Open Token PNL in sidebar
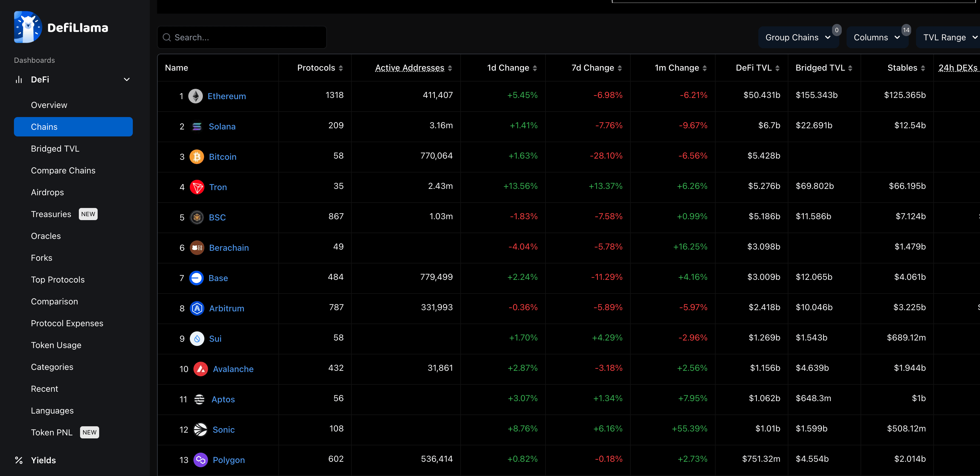The width and height of the screenshot is (980, 476). pos(52,432)
